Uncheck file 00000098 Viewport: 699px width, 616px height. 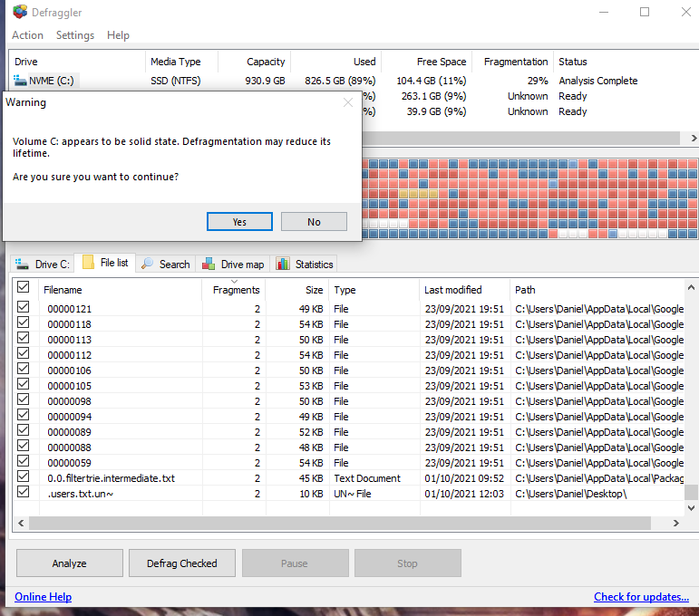(24, 399)
